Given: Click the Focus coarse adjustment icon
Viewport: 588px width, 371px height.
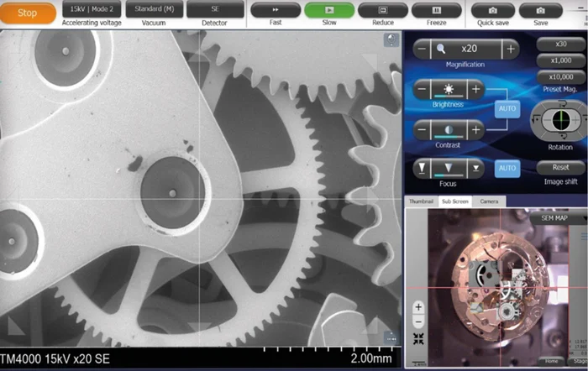Looking at the screenshot, I should (x=422, y=168).
